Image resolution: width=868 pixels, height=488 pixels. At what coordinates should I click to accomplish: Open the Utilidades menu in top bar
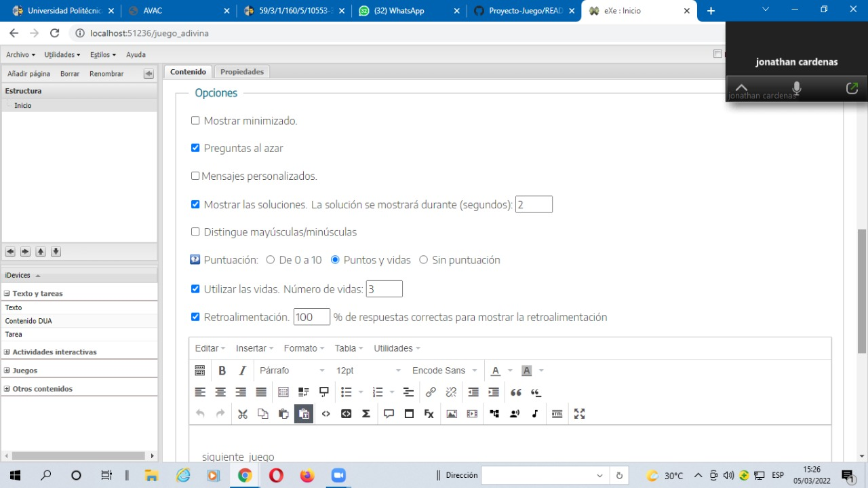pos(62,54)
